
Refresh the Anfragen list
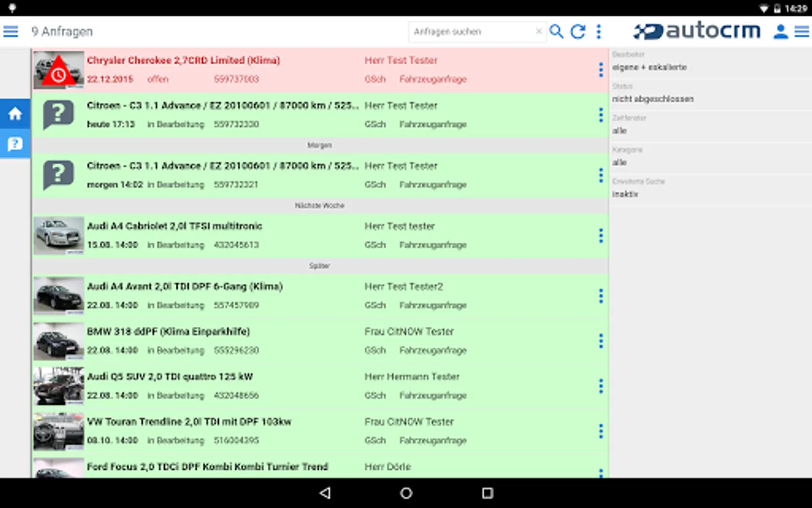point(578,32)
